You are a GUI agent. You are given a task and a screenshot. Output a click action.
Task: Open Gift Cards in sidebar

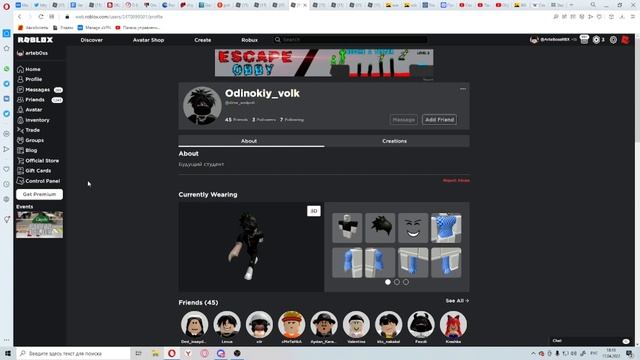pos(34,171)
